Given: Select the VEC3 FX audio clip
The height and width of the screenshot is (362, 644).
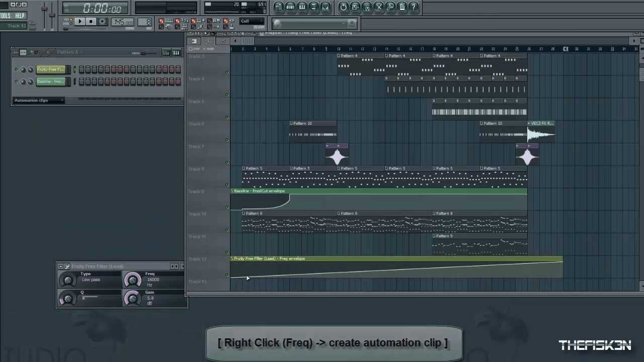Looking at the screenshot, I should [541, 131].
